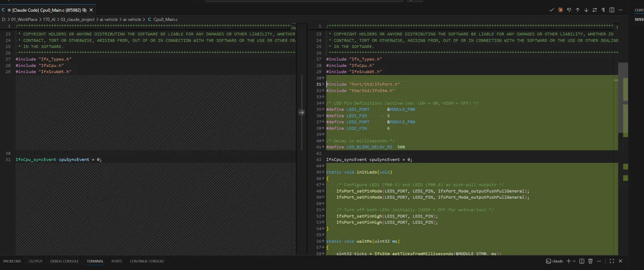Kill terminal with the trash icon
The image size is (644, 270).
point(590,261)
